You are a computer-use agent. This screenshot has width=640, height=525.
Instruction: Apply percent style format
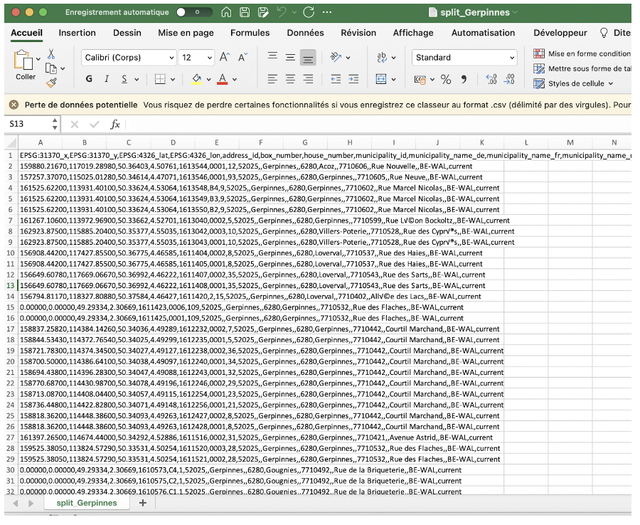click(446, 79)
